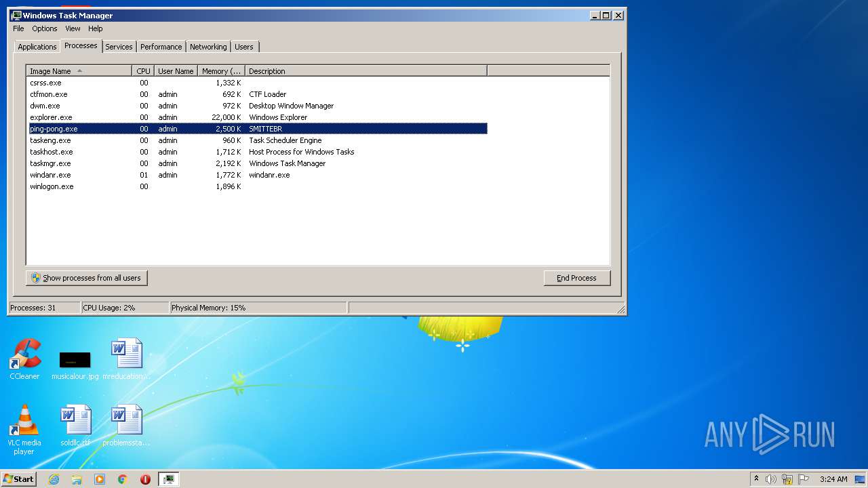
Task: Sort by Memory column header
Action: [x=221, y=70]
